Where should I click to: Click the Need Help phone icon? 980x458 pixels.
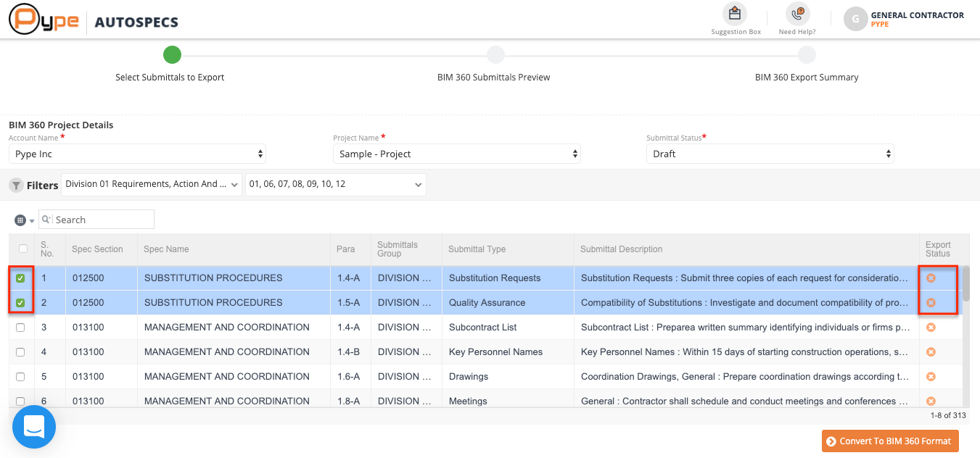coord(797,14)
